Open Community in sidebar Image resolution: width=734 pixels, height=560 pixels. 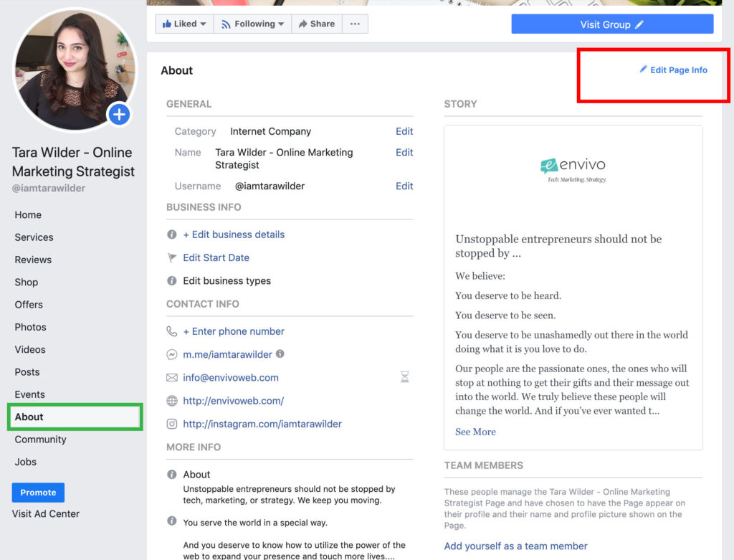pyautogui.click(x=40, y=440)
